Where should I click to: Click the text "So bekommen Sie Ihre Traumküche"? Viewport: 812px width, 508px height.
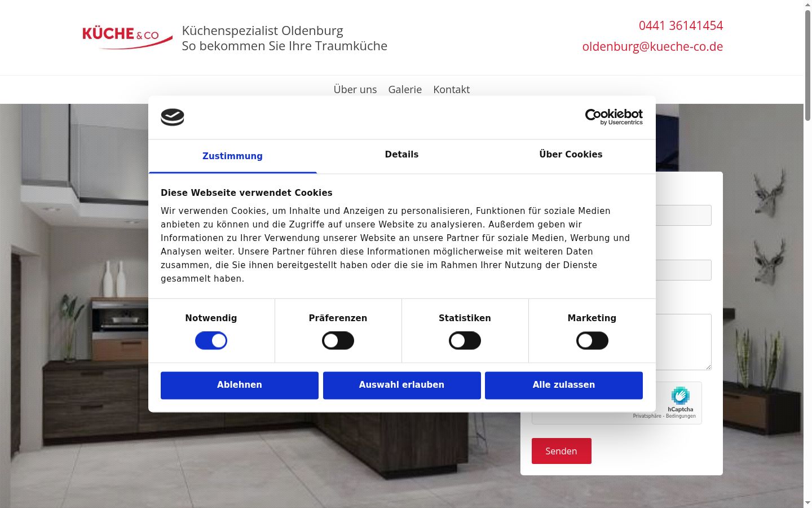284,46
